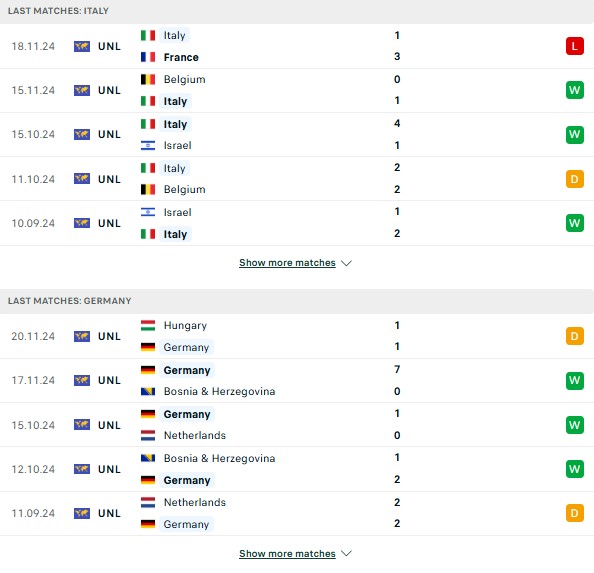Click the Hungary flag icon

click(148, 325)
